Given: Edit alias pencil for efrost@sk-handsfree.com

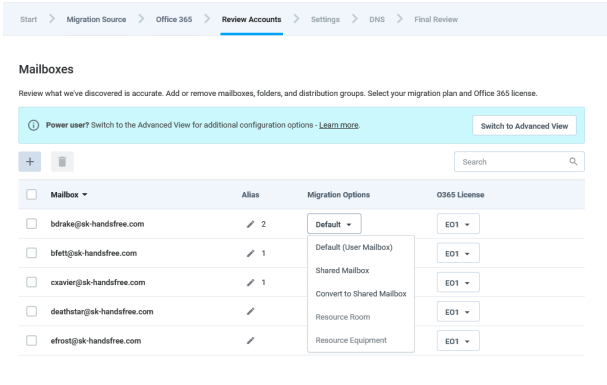Looking at the screenshot, I should pyautogui.click(x=250, y=341).
